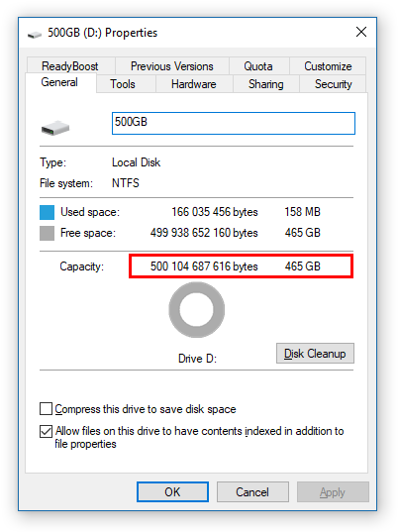Click the Cancel button
This screenshot has width=398, height=532.
[252, 491]
